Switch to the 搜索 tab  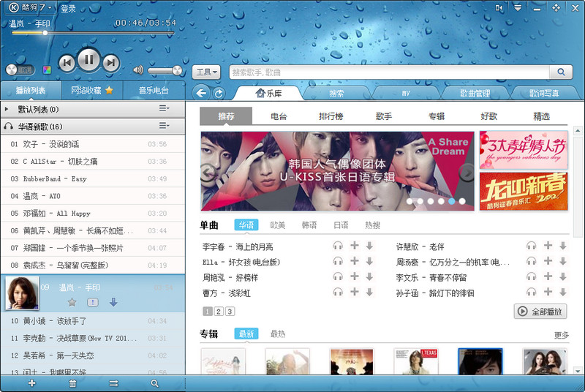tap(336, 94)
